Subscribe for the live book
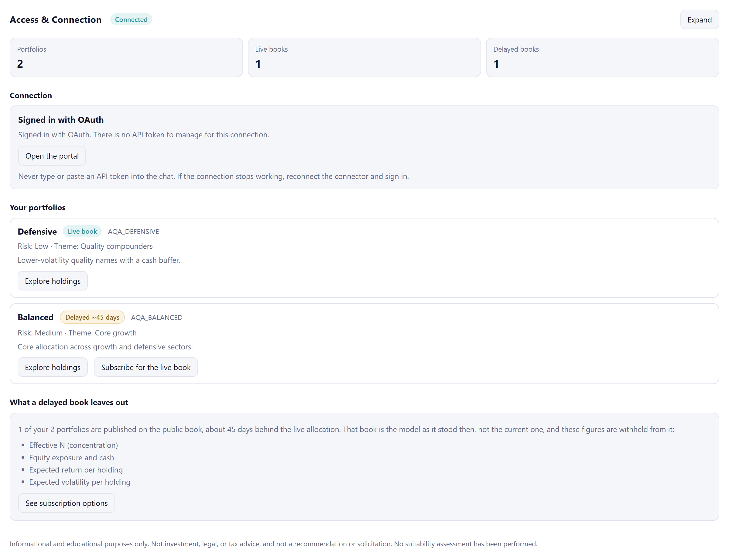The width and height of the screenshot is (729, 560). tap(146, 367)
